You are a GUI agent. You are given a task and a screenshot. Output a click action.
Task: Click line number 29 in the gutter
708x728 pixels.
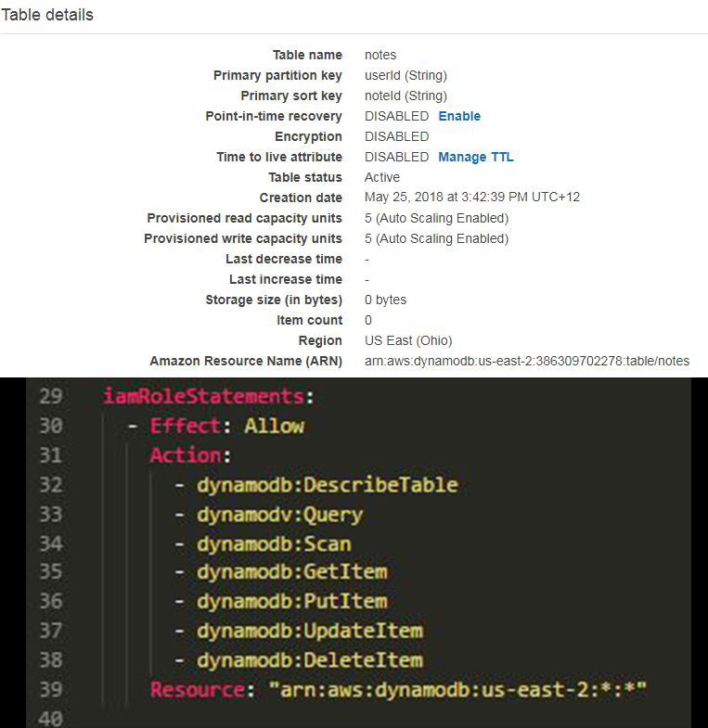[x=51, y=396]
